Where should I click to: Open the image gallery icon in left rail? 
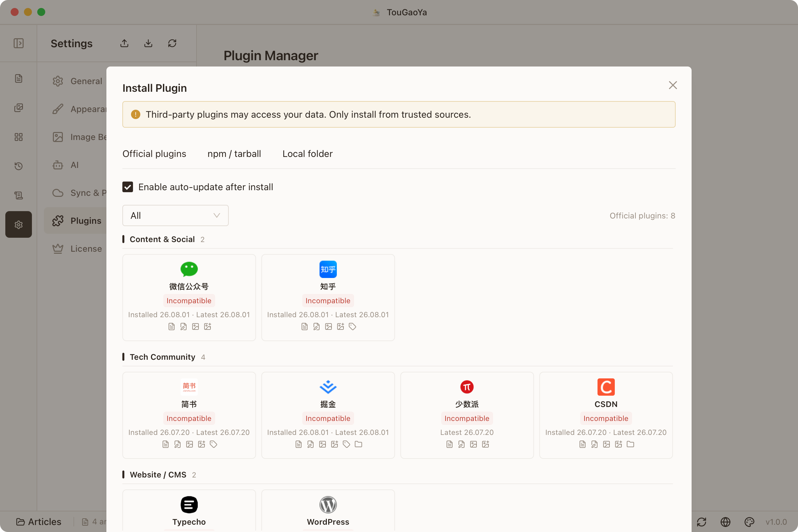pyautogui.click(x=19, y=107)
